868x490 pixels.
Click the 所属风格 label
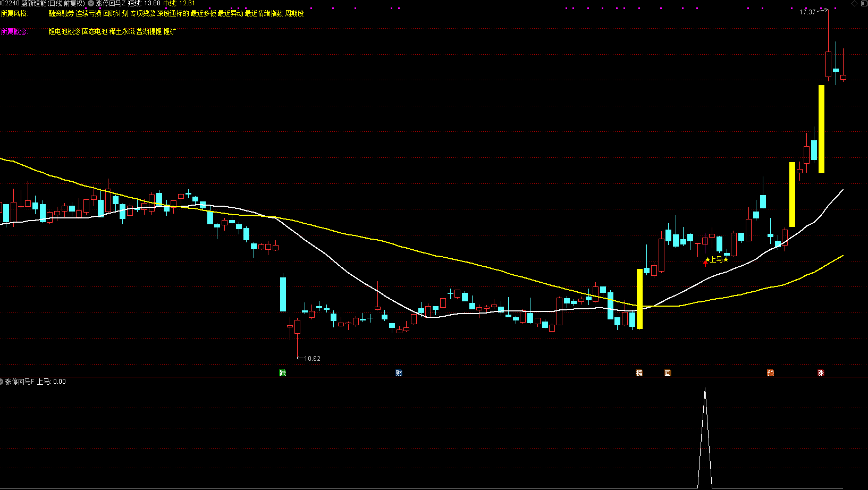(14, 13)
